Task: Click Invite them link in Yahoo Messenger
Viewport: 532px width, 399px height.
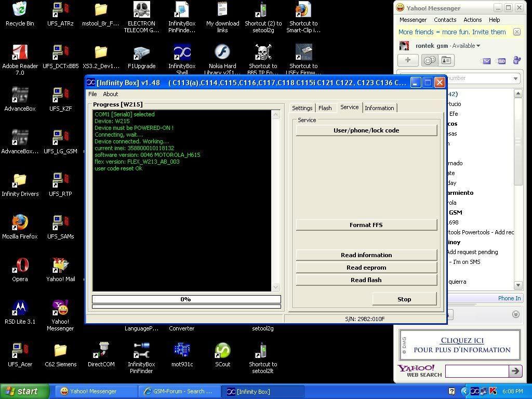Action: point(489,32)
